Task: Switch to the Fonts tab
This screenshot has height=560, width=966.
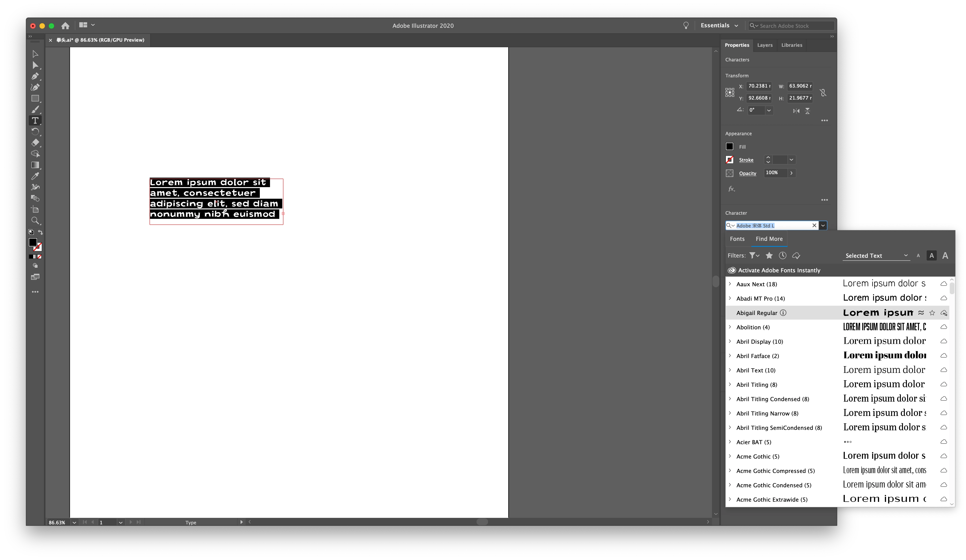Action: point(737,239)
